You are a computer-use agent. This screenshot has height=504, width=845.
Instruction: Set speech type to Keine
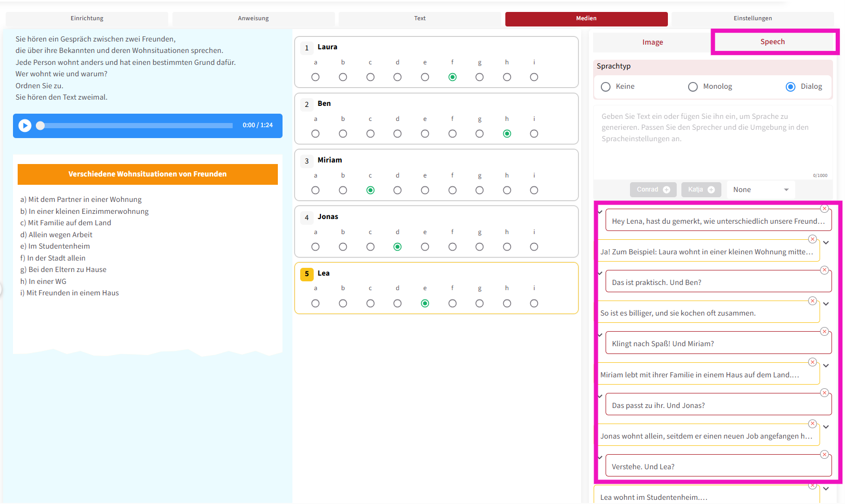pyautogui.click(x=606, y=87)
